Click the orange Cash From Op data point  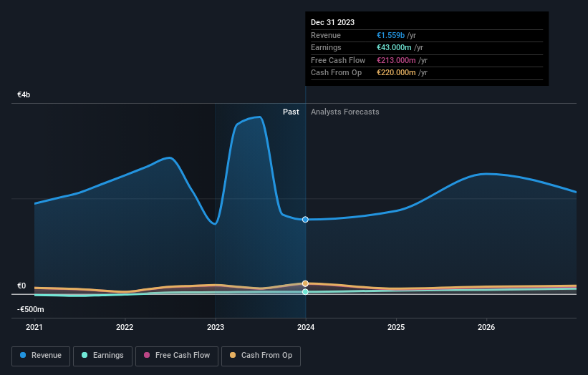(x=305, y=283)
